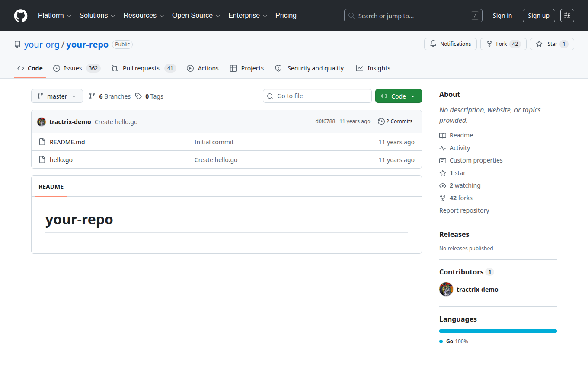Click the note icon beside Custom properties
This screenshot has height=389, width=588.
tap(443, 160)
